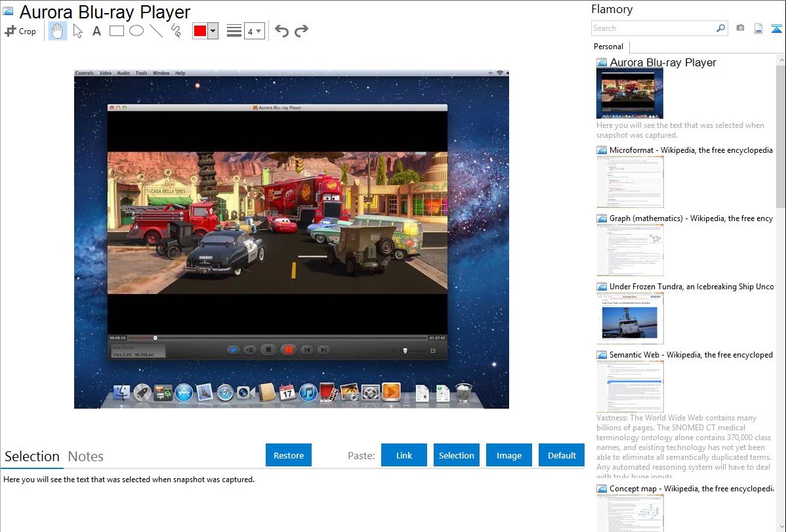Select the straight line tool
The height and width of the screenshot is (532, 786).
pyautogui.click(x=156, y=31)
